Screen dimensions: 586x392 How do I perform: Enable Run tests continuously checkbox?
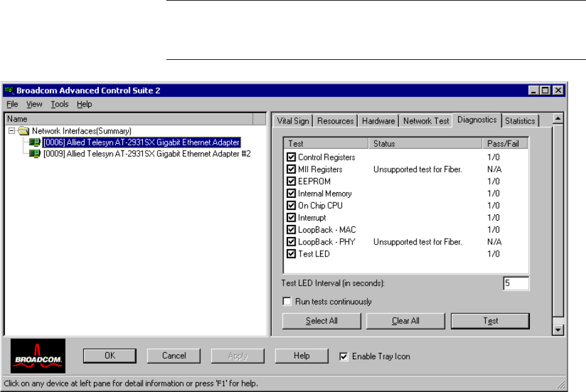point(288,302)
